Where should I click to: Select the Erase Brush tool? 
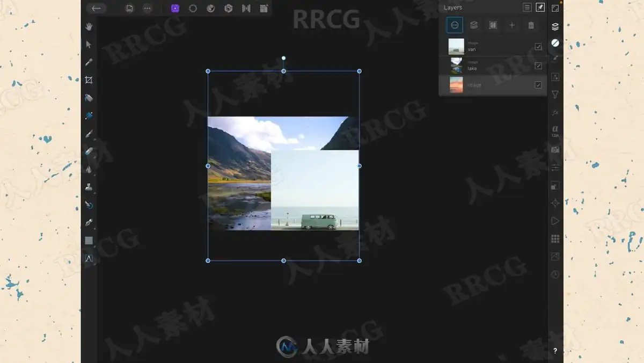tap(89, 151)
